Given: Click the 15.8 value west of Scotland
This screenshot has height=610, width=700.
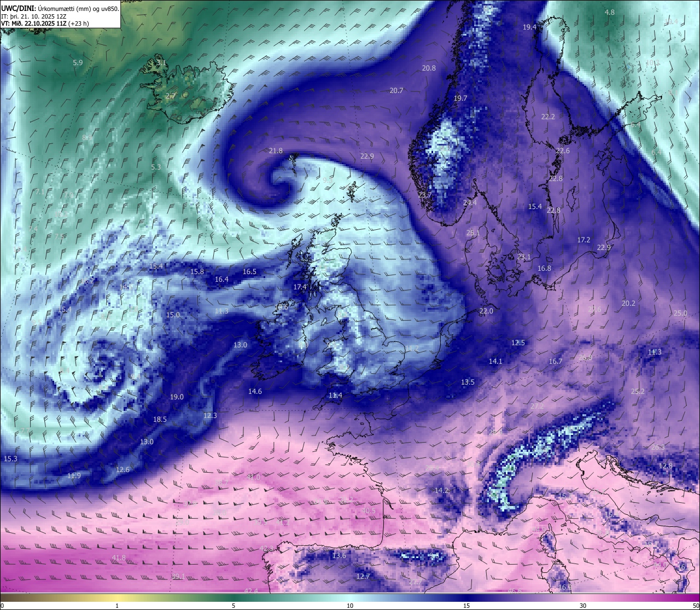Looking at the screenshot, I should pos(197,271).
